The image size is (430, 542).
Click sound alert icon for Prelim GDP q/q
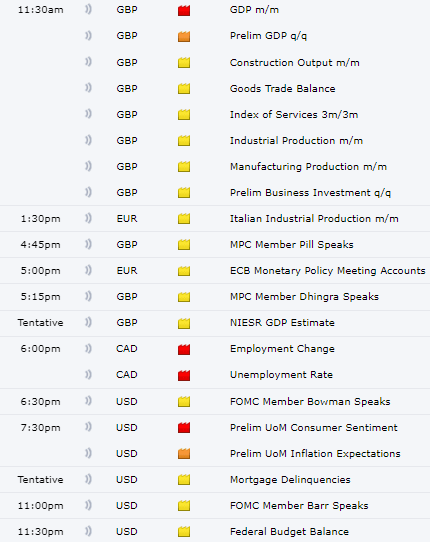pos(88,35)
